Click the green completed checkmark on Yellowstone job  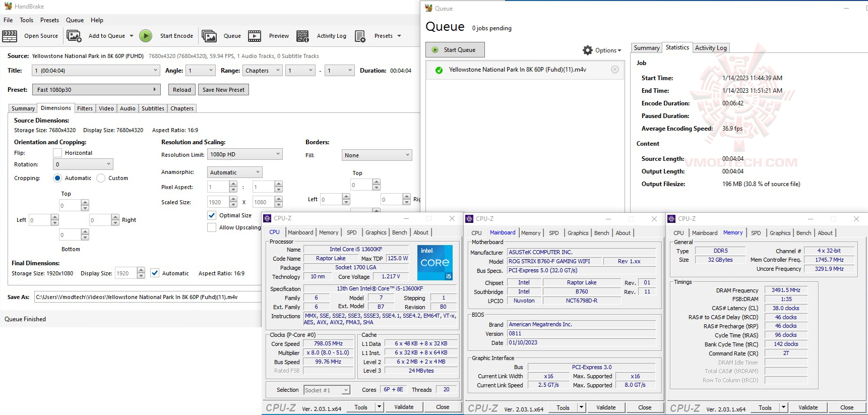pos(439,70)
